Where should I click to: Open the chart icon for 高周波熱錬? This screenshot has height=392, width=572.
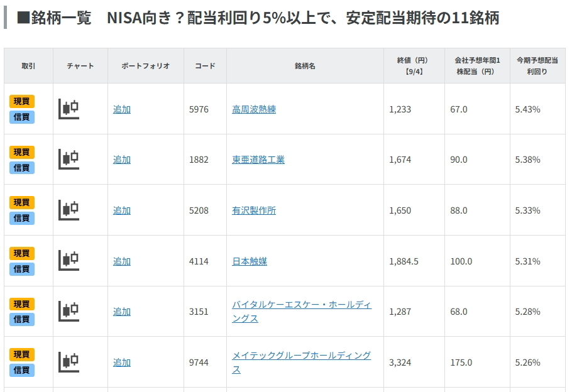[69, 109]
